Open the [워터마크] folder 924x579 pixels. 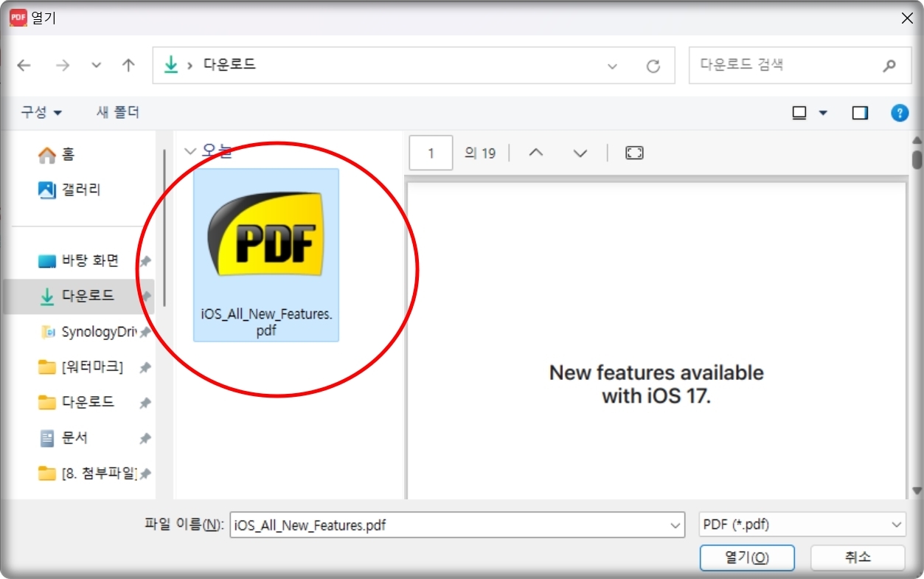coord(81,367)
